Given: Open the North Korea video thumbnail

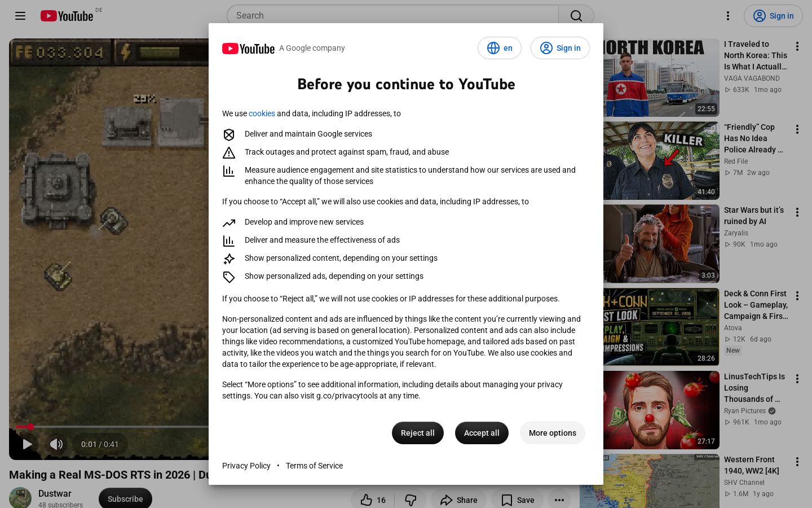Looking at the screenshot, I should coord(661,78).
